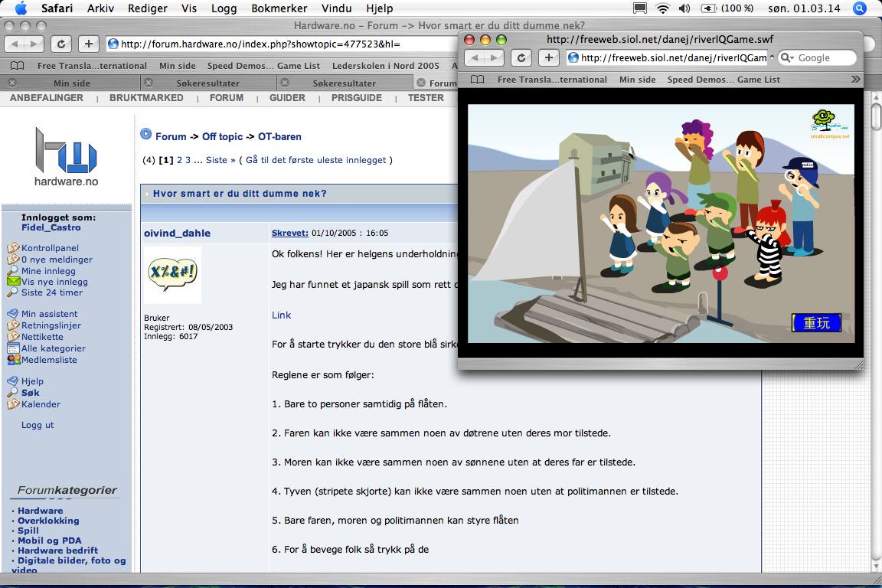The height and width of the screenshot is (588, 882).
Task: Open the Vis menu
Action: coord(189,8)
